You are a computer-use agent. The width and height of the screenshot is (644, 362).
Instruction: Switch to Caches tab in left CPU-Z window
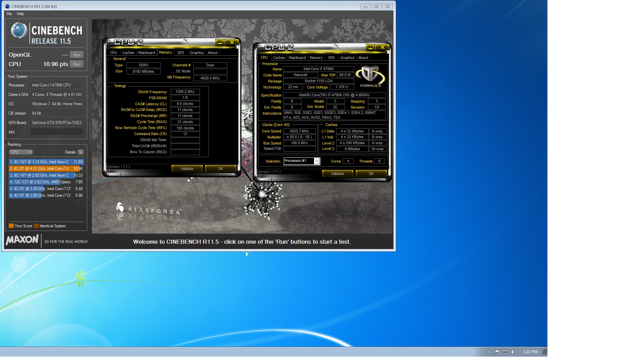coord(128,53)
